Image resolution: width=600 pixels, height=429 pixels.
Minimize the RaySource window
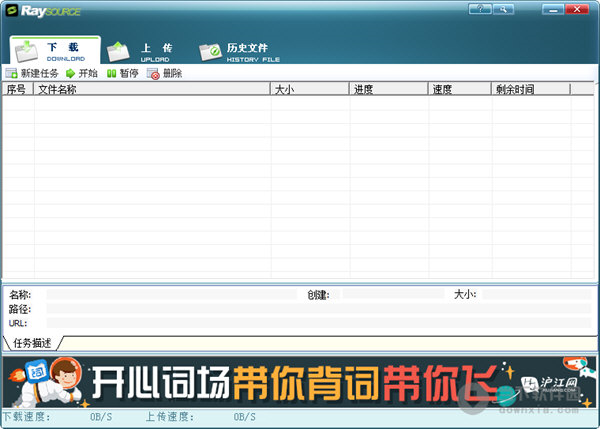553,9
